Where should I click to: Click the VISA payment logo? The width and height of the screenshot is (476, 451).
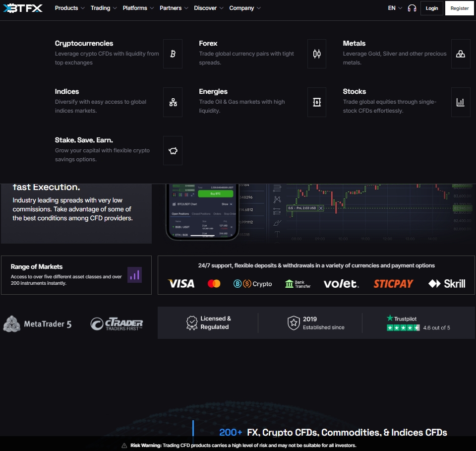click(181, 284)
